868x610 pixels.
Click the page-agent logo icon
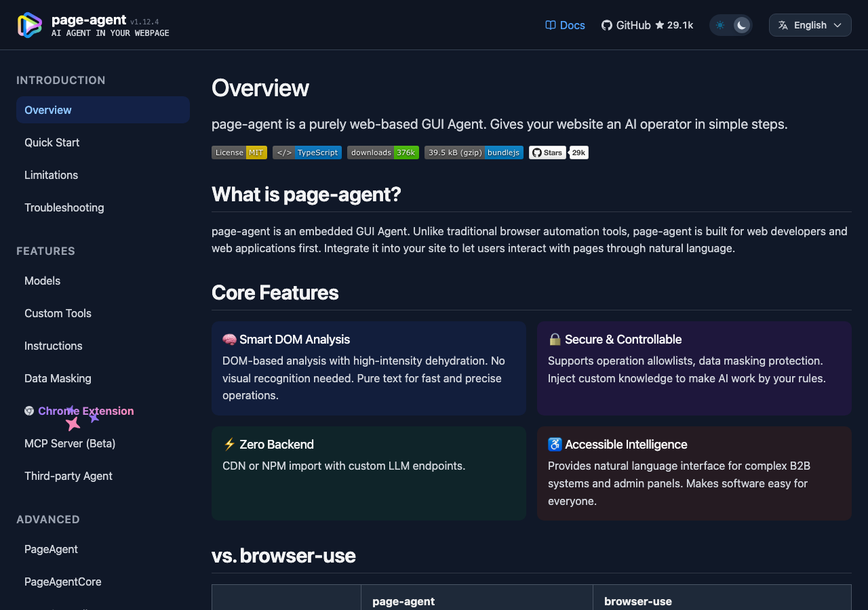click(30, 25)
